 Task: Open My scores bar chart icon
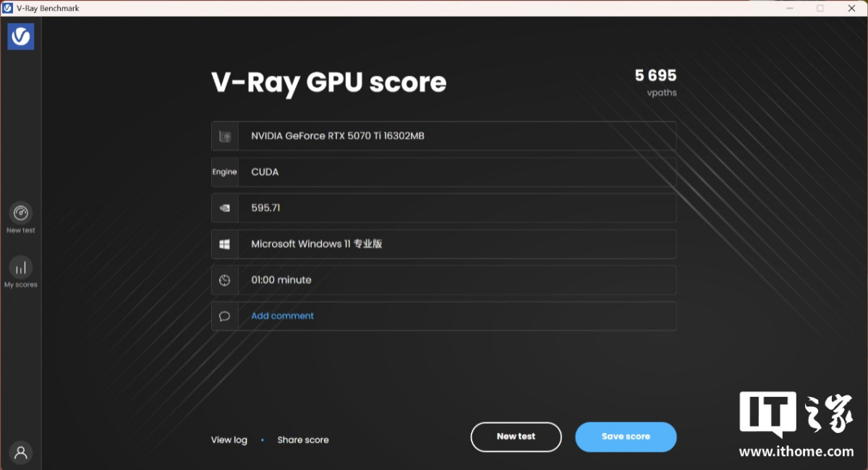21,268
